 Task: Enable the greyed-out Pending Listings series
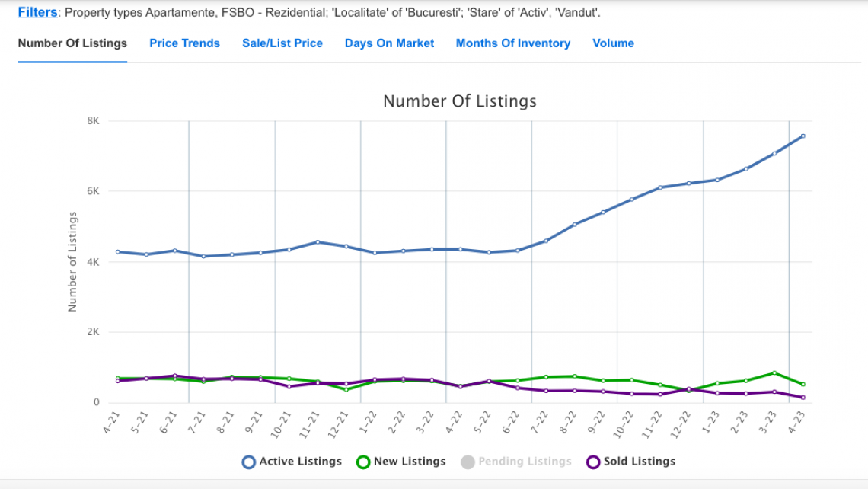(468, 462)
